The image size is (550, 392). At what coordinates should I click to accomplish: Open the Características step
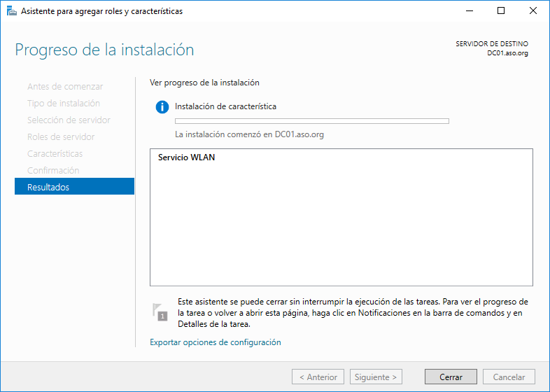[x=55, y=153]
